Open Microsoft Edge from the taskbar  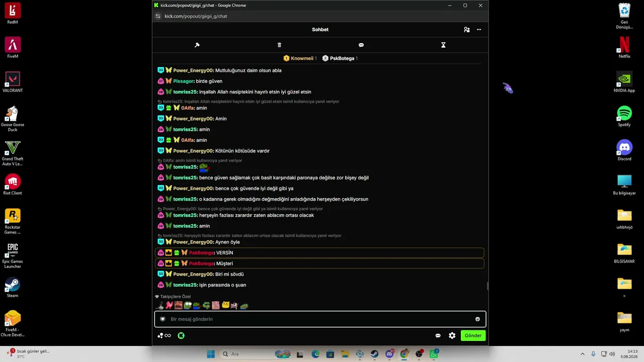[x=315, y=354]
